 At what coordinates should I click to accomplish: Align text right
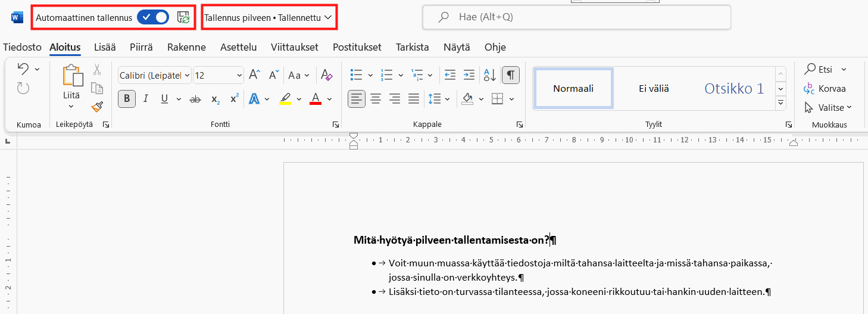(x=394, y=98)
